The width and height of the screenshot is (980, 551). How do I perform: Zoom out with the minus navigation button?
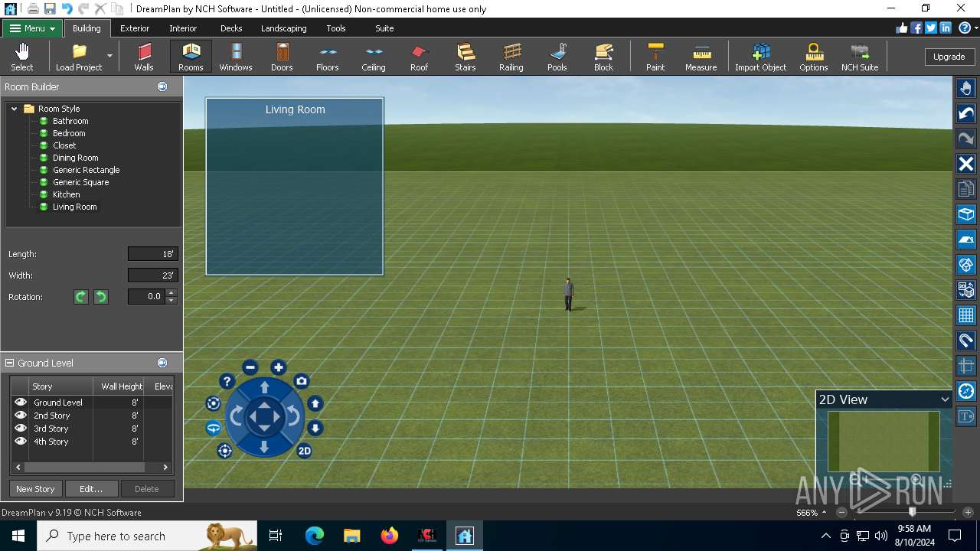(x=250, y=367)
